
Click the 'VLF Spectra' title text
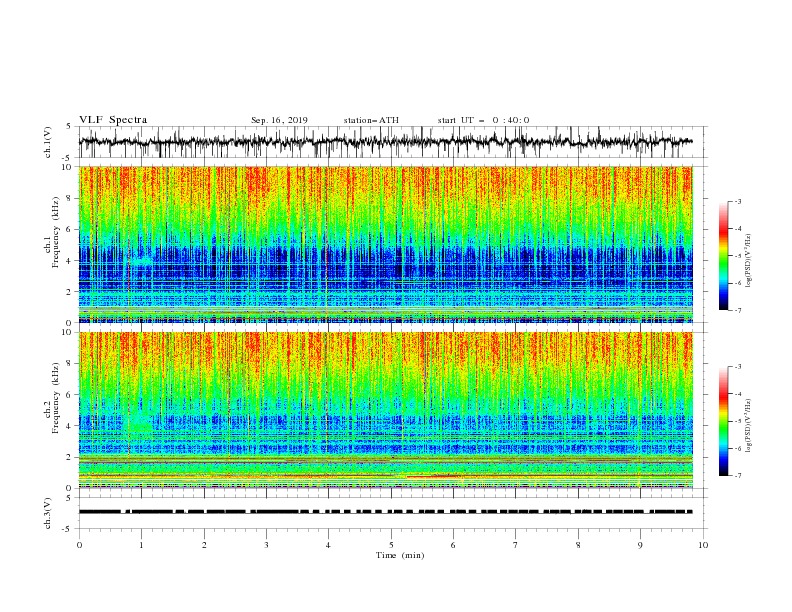[113, 120]
